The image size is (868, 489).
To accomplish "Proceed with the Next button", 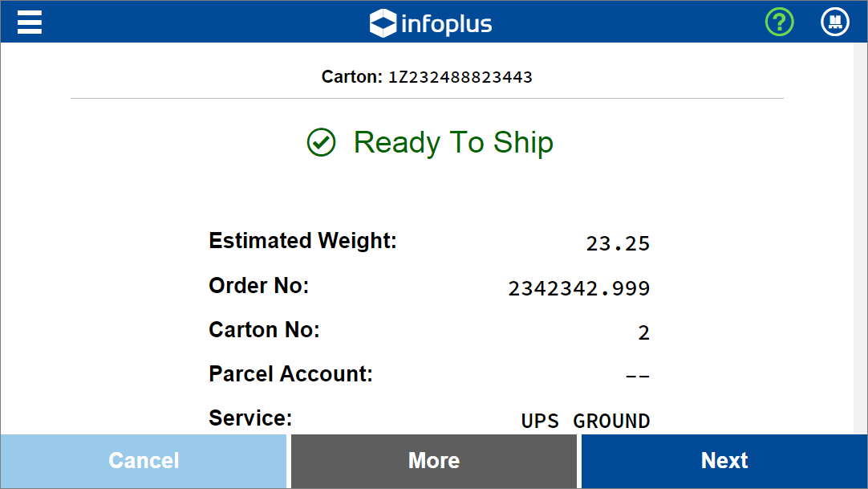I will point(724,461).
